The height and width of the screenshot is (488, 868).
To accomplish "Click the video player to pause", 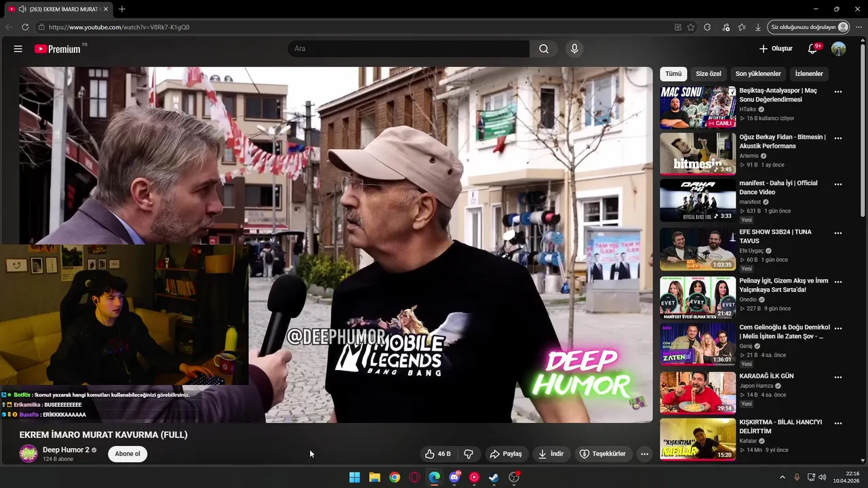I will 336,244.
